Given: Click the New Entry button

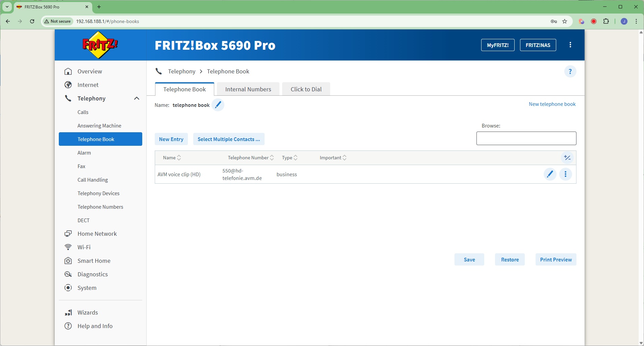Looking at the screenshot, I should pos(171,139).
